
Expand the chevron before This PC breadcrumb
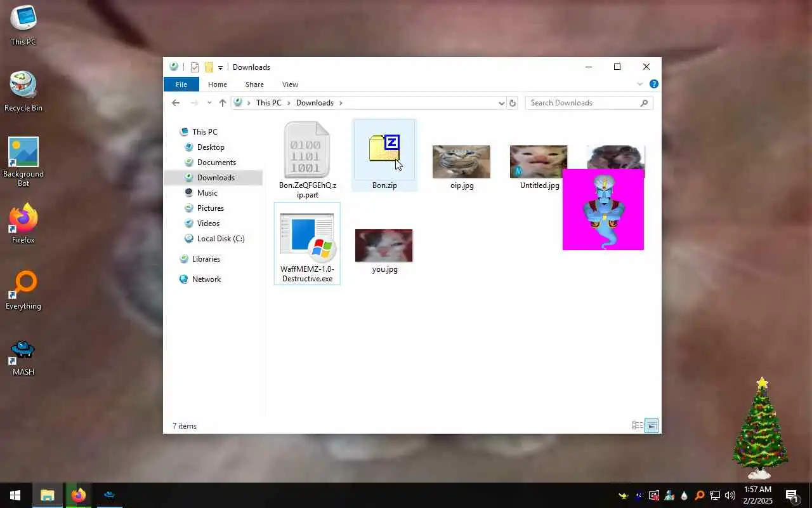(x=249, y=103)
